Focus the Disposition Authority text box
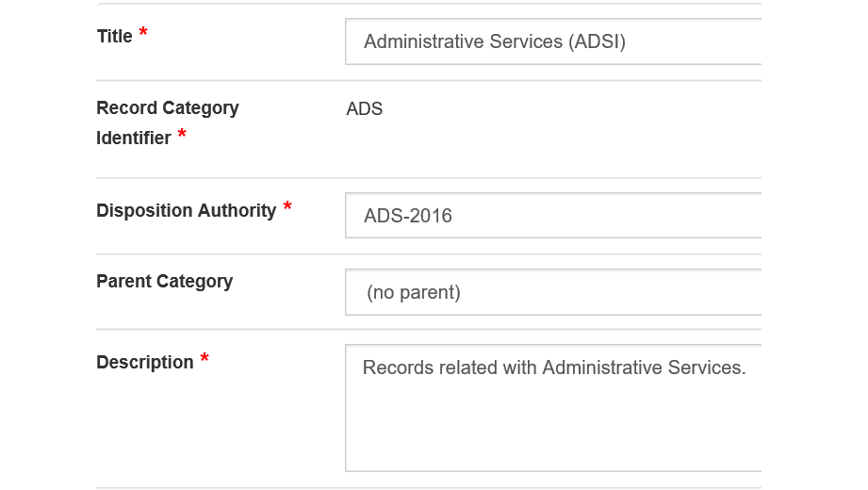The width and height of the screenshot is (868, 490). click(553, 216)
